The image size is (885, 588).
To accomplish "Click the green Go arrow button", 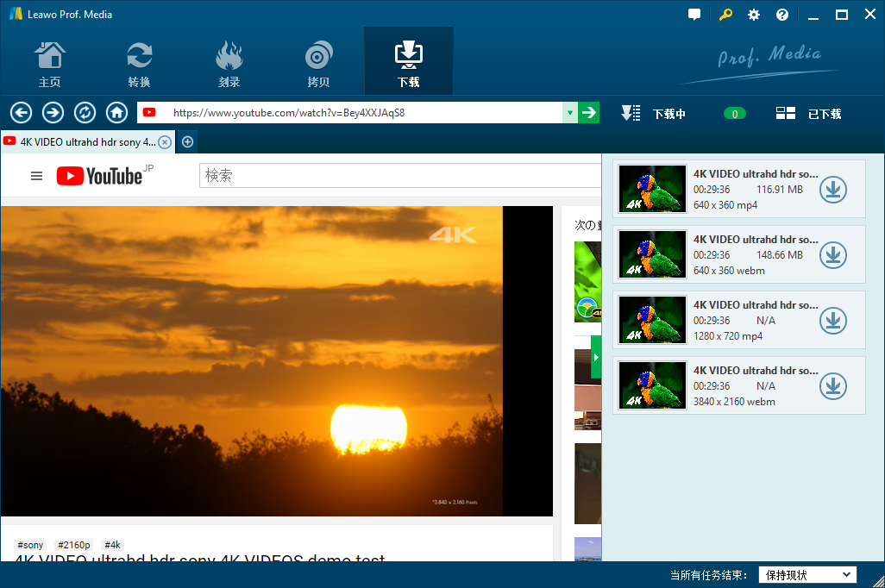I will (x=588, y=113).
